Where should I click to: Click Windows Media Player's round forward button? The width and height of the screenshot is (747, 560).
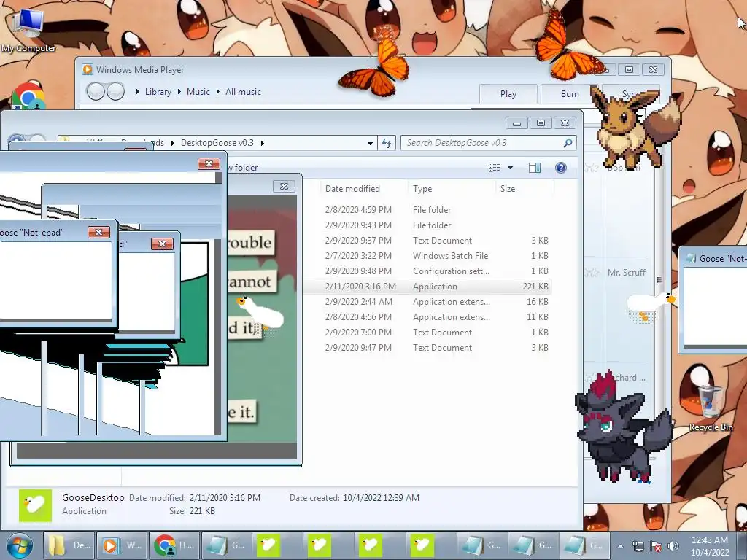[115, 91]
